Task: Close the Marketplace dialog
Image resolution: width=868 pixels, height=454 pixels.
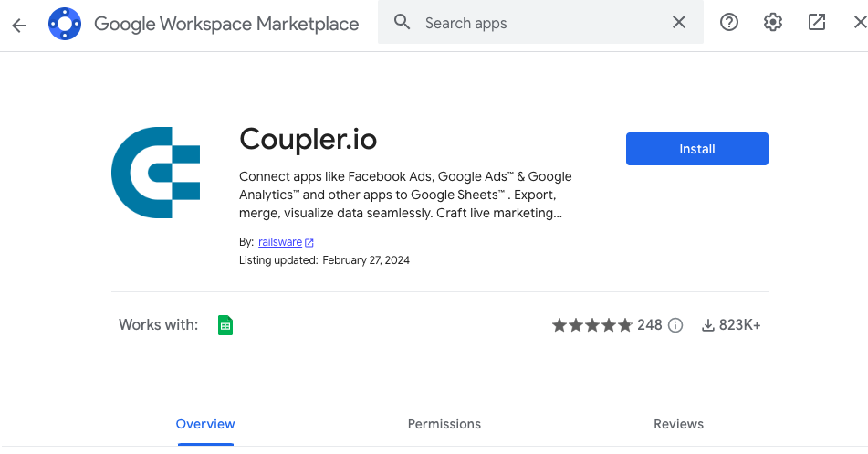Action: [x=860, y=22]
